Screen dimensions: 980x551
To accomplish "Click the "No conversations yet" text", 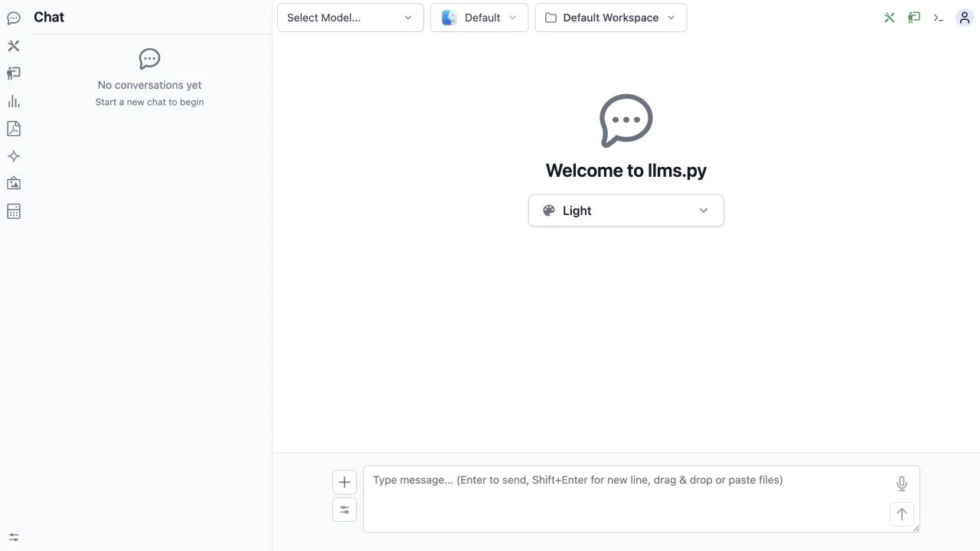I will click(150, 85).
